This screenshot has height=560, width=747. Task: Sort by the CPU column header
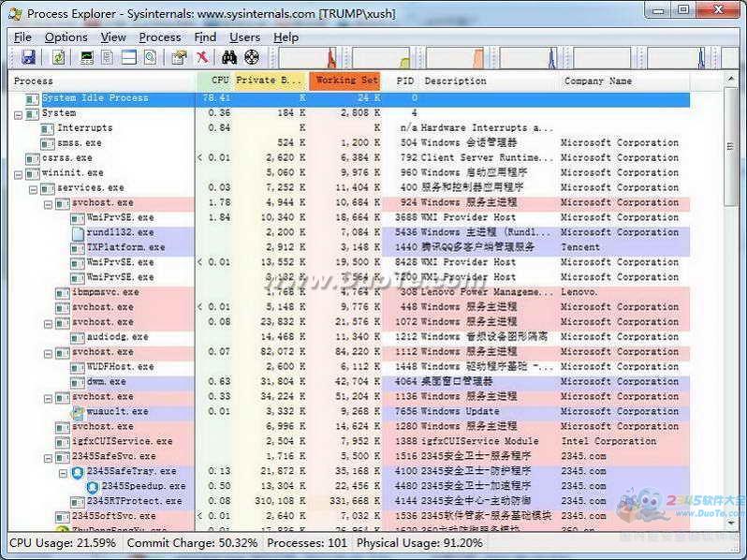(219, 81)
